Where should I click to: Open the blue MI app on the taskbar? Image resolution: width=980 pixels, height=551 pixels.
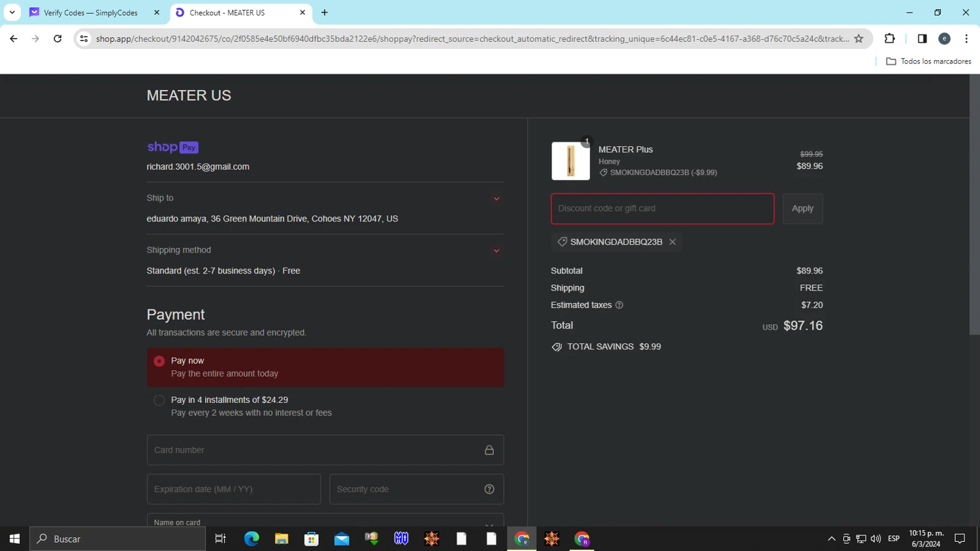401,539
